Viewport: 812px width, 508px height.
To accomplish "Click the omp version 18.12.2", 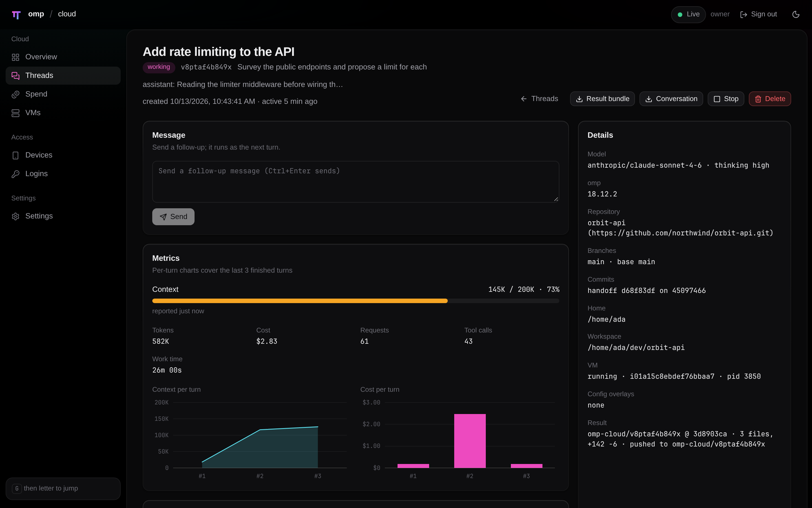I will 602,194.
